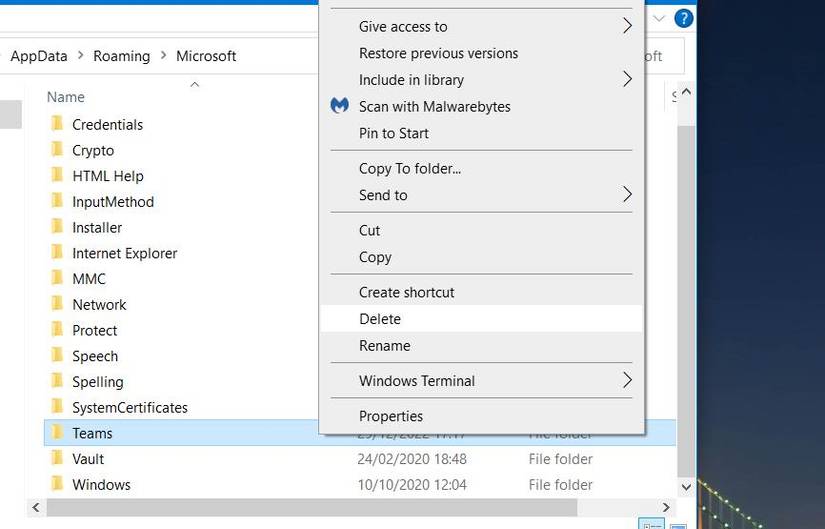Select the SystemCertificates folder name
Viewport: 825px width, 529px height.
point(130,407)
